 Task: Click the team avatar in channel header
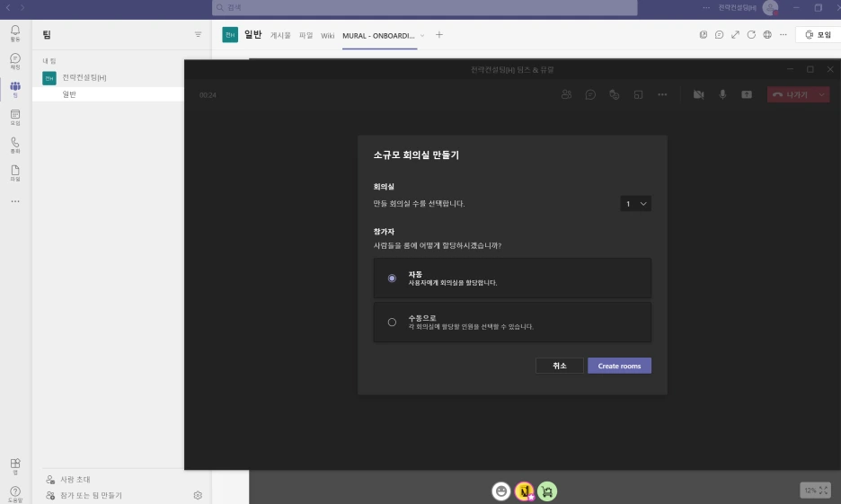tap(230, 35)
